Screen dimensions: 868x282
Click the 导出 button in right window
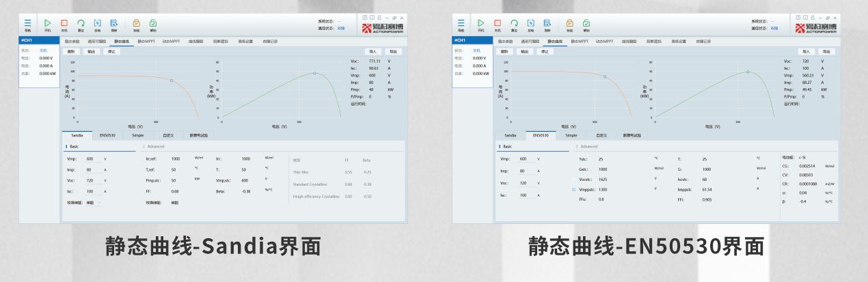[x=827, y=51]
